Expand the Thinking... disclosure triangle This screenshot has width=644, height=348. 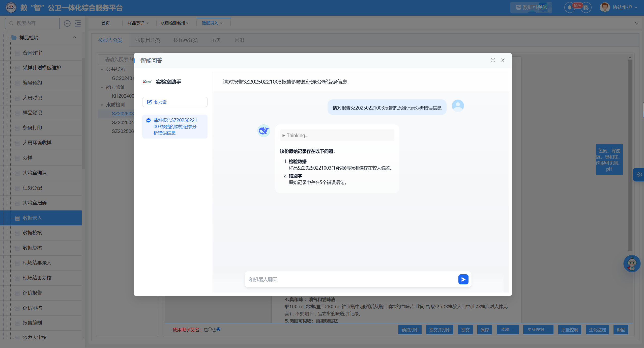(x=284, y=136)
